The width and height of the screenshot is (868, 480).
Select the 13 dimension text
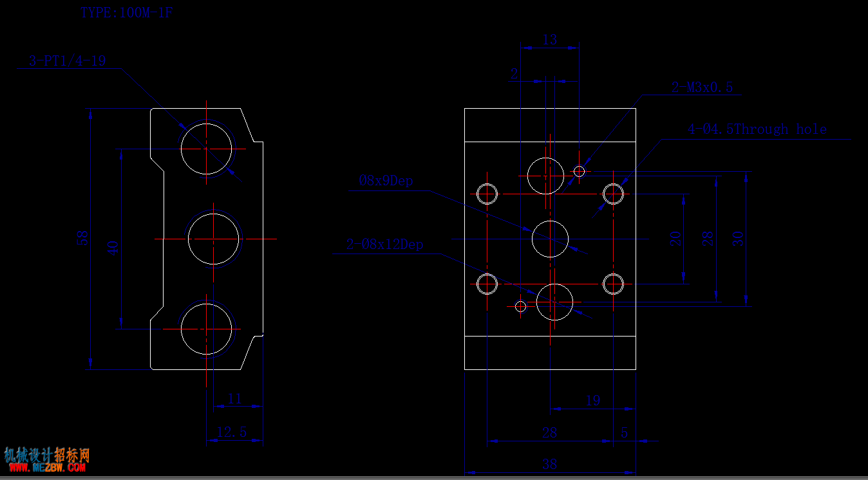pyautogui.click(x=549, y=40)
